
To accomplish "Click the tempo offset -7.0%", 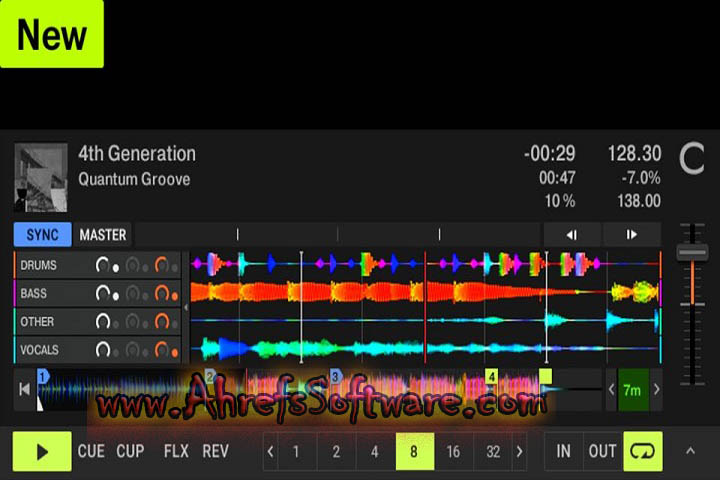I will pyautogui.click(x=641, y=178).
